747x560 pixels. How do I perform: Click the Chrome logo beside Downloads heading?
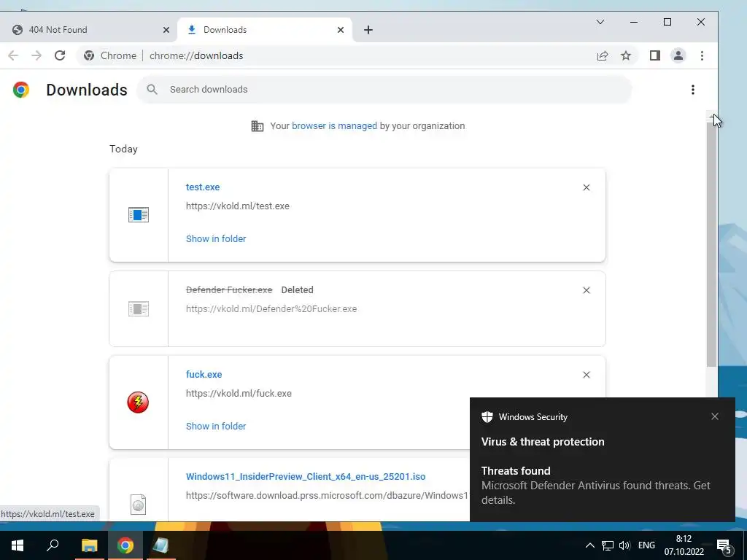pyautogui.click(x=21, y=90)
